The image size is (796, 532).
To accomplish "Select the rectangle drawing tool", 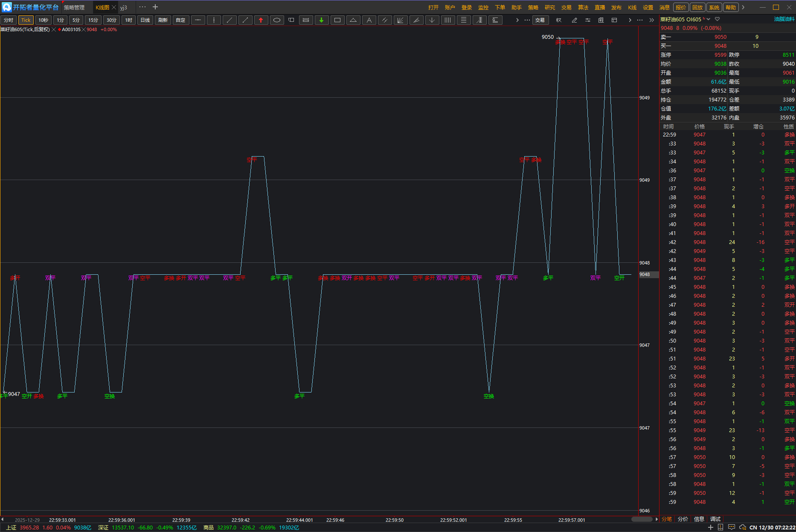I will [x=337, y=20].
